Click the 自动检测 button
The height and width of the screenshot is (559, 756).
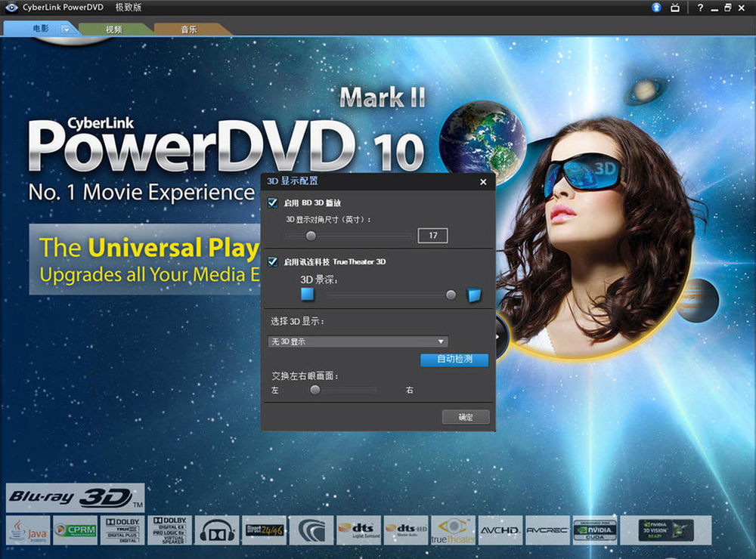pyautogui.click(x=454, y=360)
